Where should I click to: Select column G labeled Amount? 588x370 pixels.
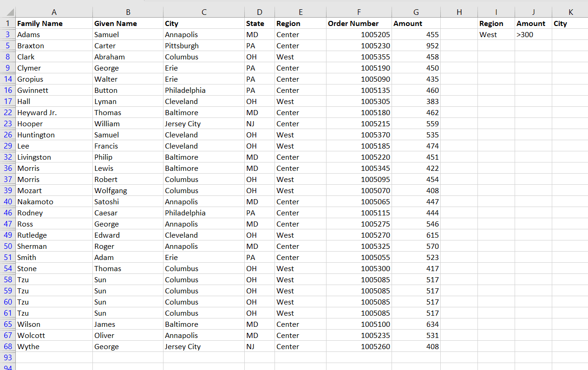[416, 12]
